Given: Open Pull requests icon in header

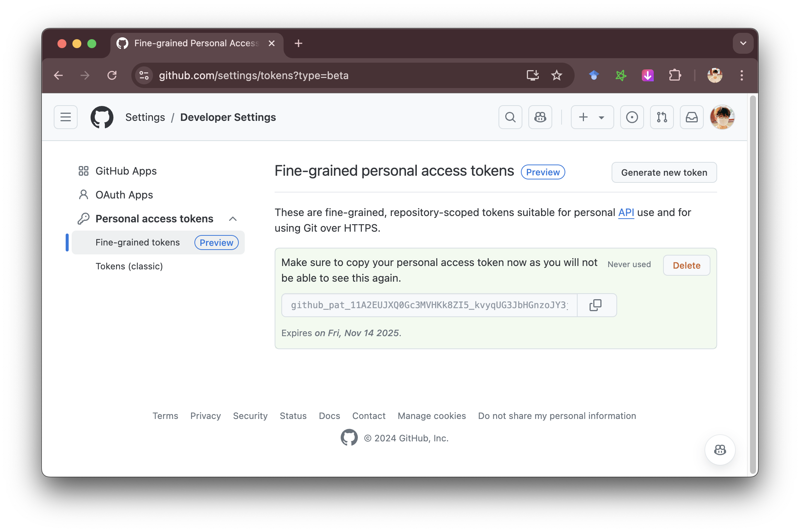Looking at the screenshot, I should click(662, 117).
